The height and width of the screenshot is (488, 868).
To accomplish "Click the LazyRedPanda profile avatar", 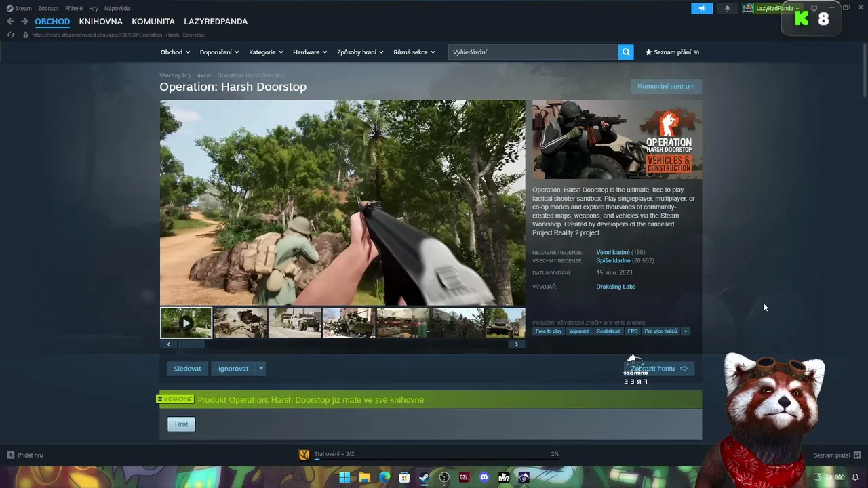I will (748, 9).
